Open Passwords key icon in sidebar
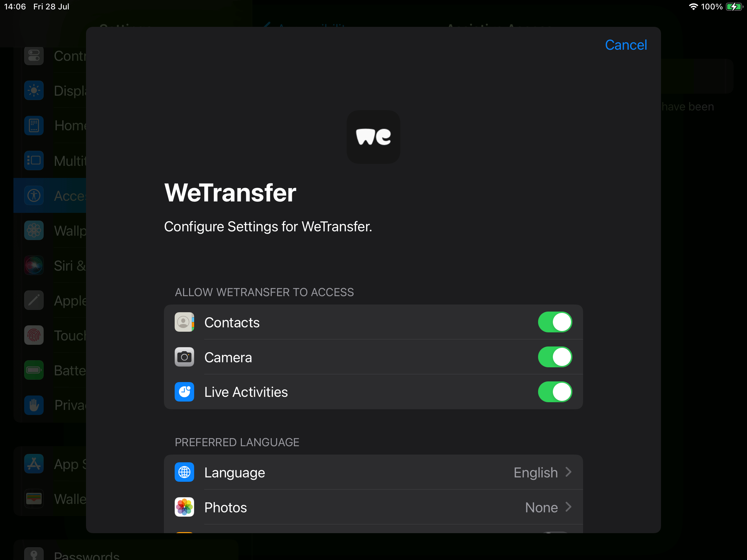Image resolution: width=747 pixels, height=560 pixels. tap(34, 554)
